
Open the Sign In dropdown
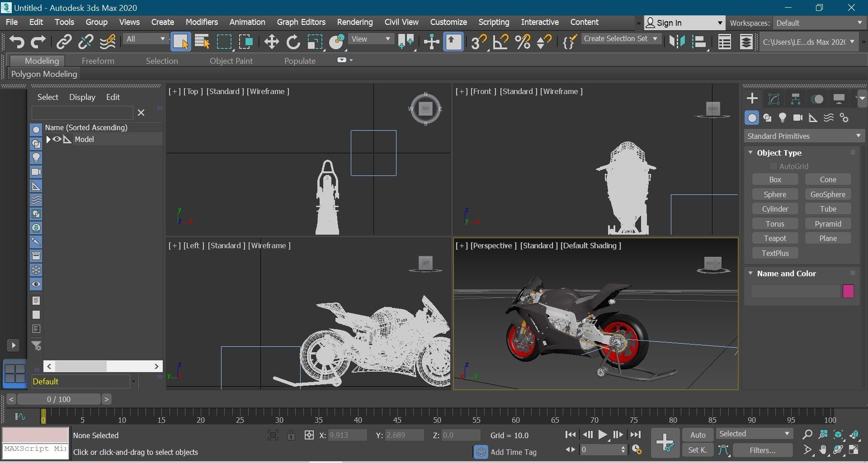pos(684,23)
